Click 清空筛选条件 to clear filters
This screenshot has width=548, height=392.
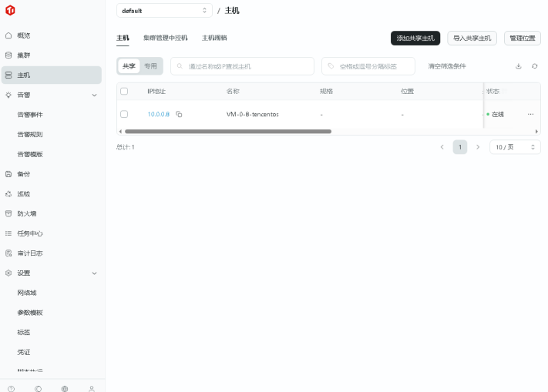point(447,66)
